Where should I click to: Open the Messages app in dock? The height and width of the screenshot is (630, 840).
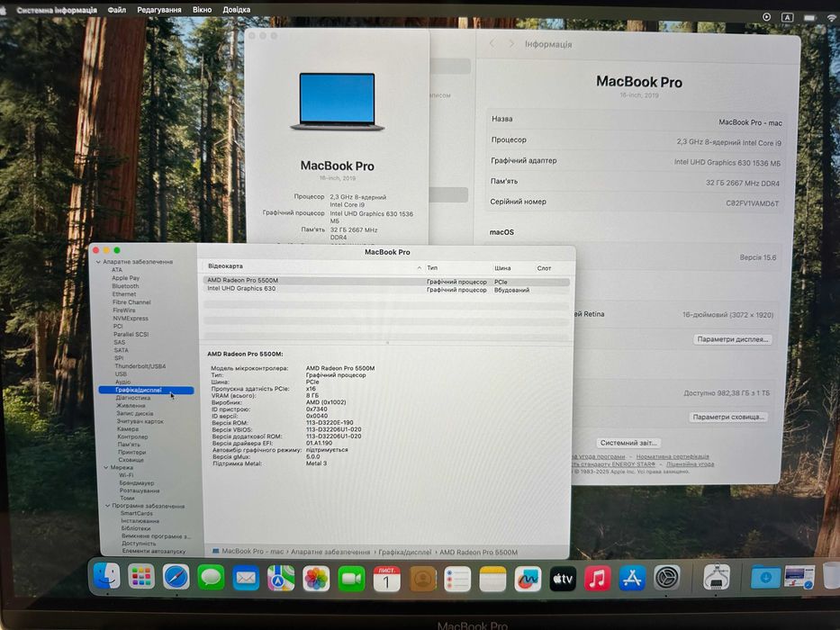click(211, 578)
